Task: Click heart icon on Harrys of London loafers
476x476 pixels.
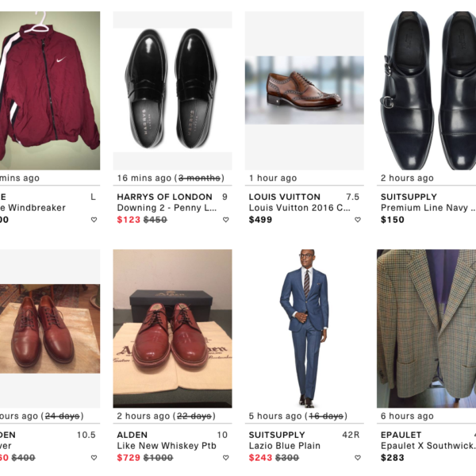Action: (x=225, y=220)
